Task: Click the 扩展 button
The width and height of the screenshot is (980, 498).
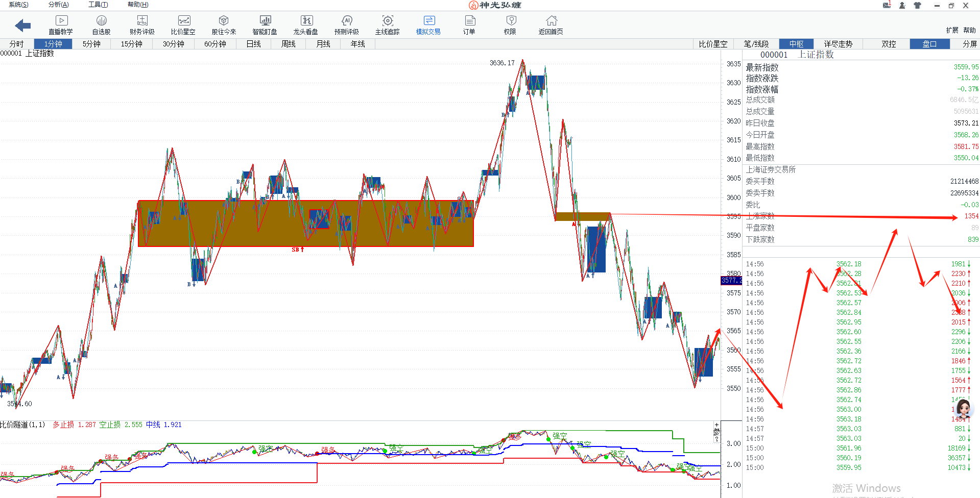Action: [951, 30]
